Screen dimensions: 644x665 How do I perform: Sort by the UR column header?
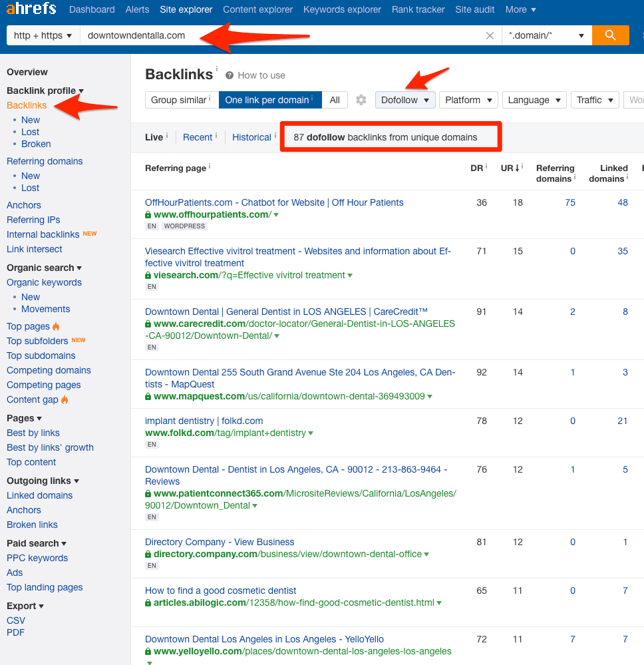(x=510, y=168)
